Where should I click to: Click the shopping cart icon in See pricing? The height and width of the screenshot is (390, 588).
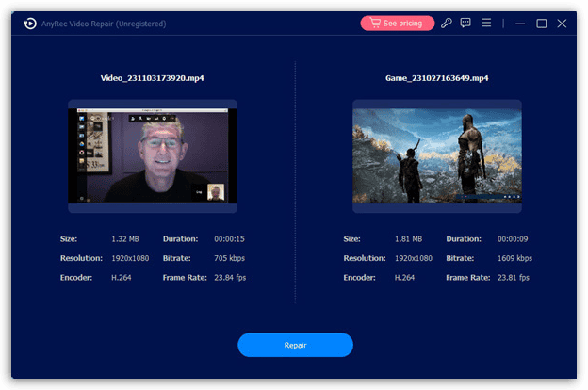tap(375, 23)
